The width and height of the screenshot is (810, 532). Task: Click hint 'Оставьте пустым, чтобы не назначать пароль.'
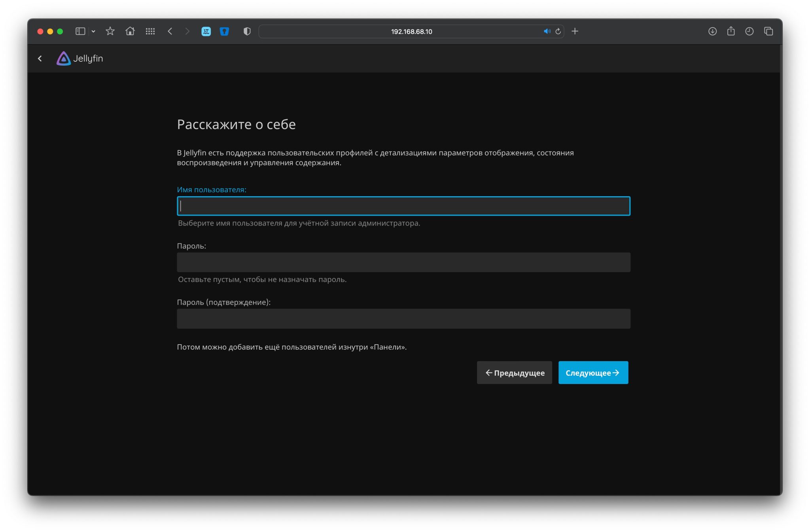262,280
